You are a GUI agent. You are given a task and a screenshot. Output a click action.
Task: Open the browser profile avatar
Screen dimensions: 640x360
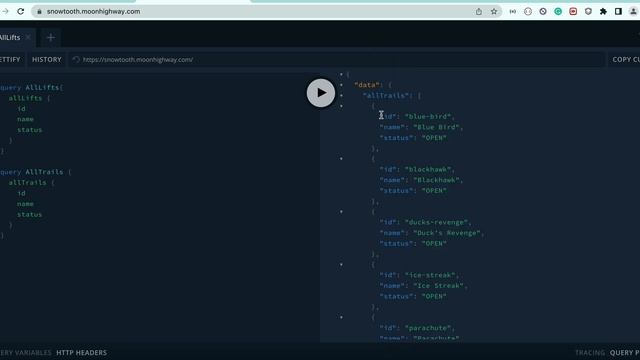click(x=633, y=11)
